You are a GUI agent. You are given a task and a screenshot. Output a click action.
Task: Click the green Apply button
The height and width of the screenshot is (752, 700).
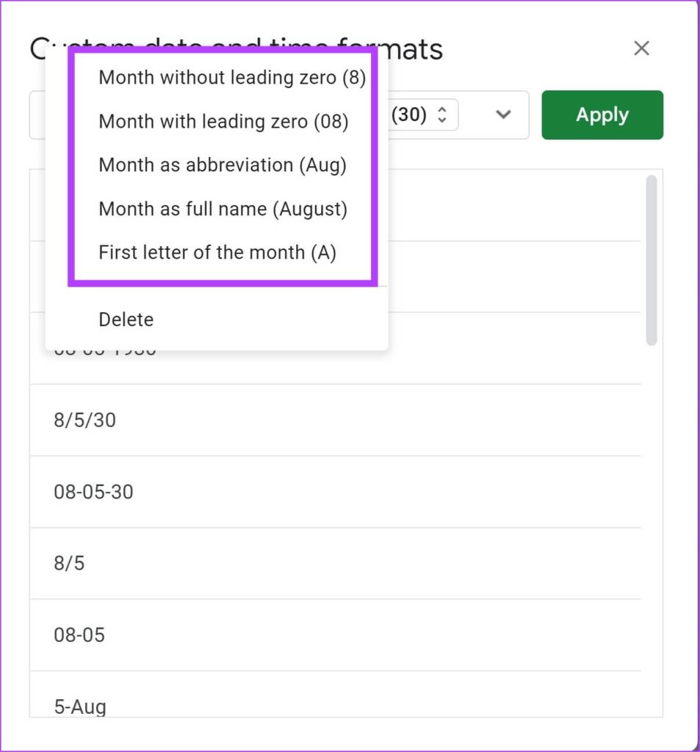[602, 115]
